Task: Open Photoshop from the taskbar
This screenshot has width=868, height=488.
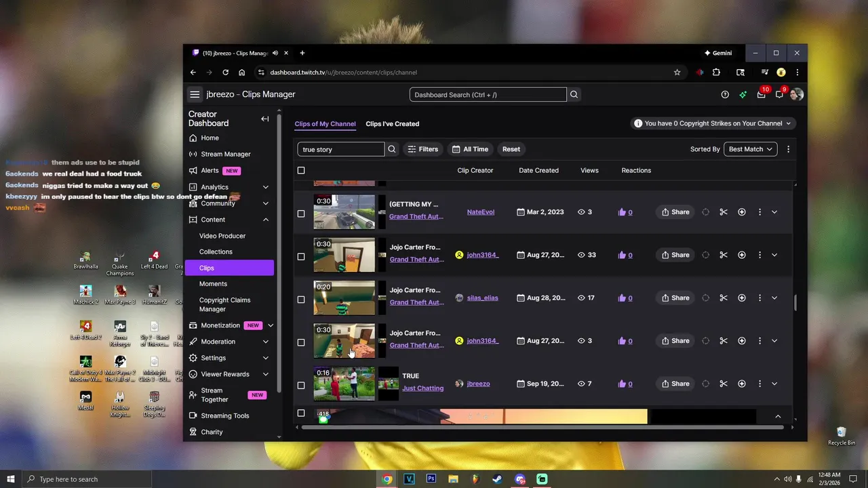Action: point(431,479)
